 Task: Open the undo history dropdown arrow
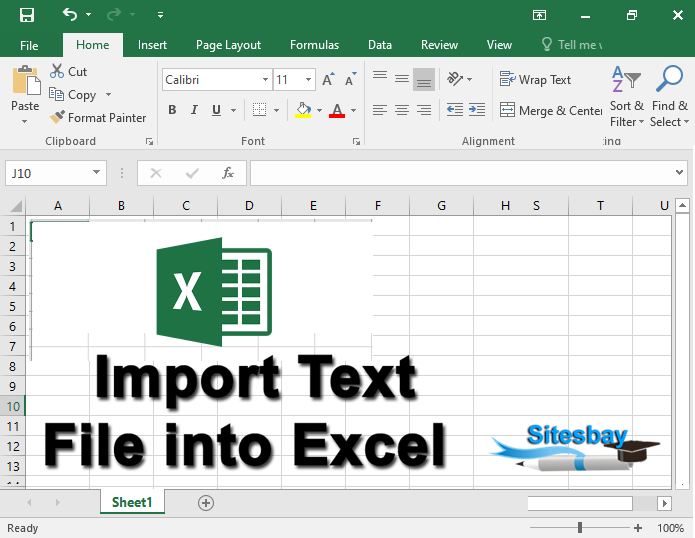tap(89, 15)
